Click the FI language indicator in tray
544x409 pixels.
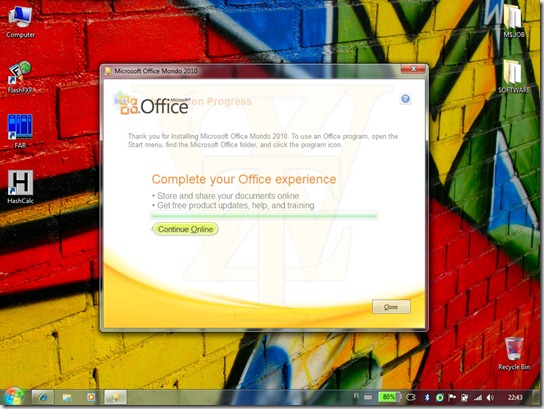point(356,396)
